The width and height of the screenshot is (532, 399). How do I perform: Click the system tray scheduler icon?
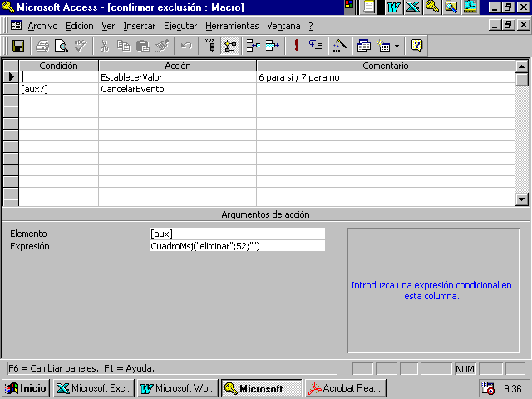click(488, 388)
